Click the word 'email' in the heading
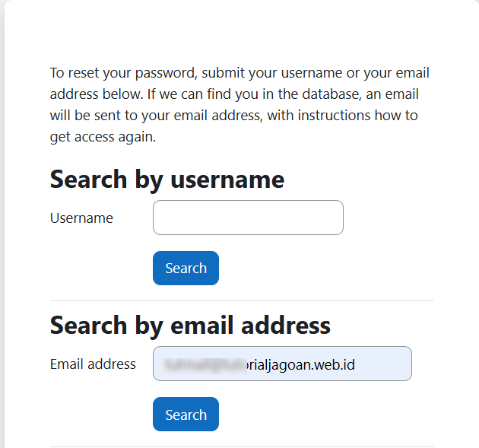This screenshot has height=448, width=479. (200, 326)
